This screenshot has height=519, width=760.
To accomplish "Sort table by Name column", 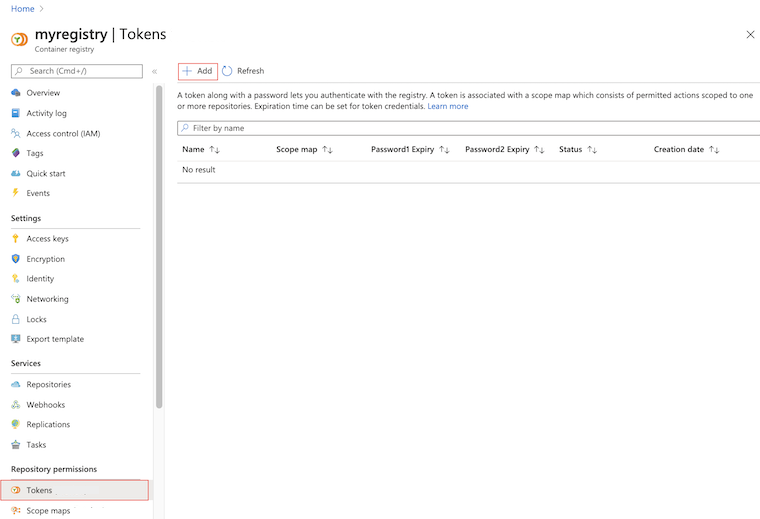I will click(x=215, y=150).
